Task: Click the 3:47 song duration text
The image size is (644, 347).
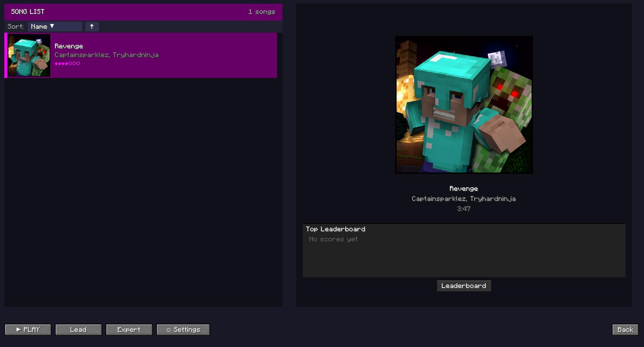Action: pos(464,209)
